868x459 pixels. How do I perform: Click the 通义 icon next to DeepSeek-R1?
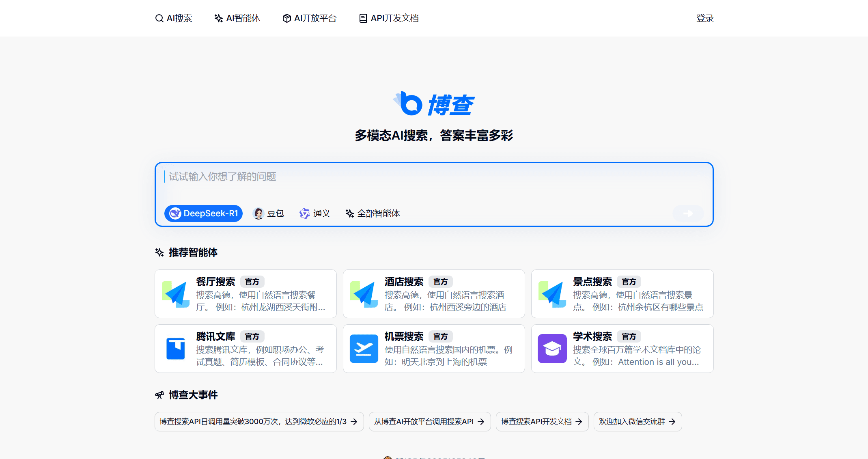point(304,213)
